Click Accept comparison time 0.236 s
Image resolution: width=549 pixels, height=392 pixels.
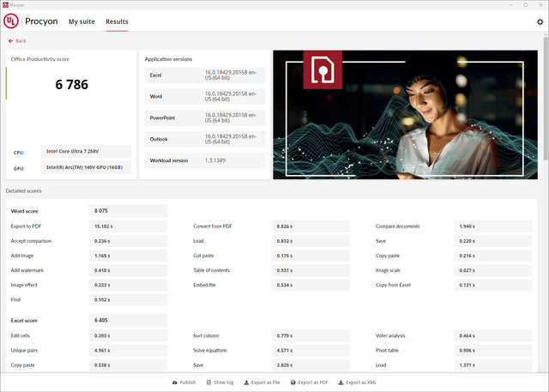[x=128, y=241]
